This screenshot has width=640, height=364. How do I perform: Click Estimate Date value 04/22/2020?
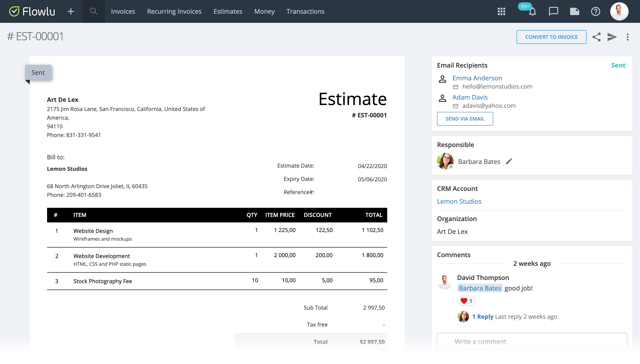click(x=372, y=166)
